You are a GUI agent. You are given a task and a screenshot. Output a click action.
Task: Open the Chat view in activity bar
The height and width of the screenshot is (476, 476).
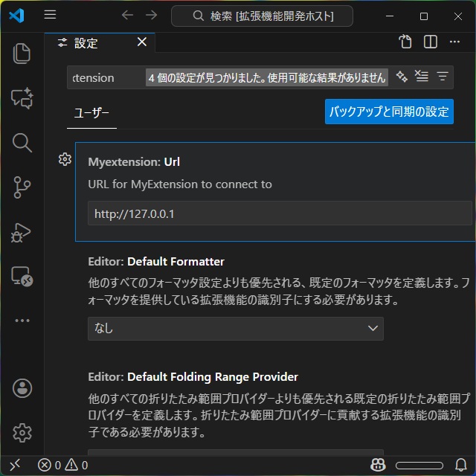[x=22, y=97]
